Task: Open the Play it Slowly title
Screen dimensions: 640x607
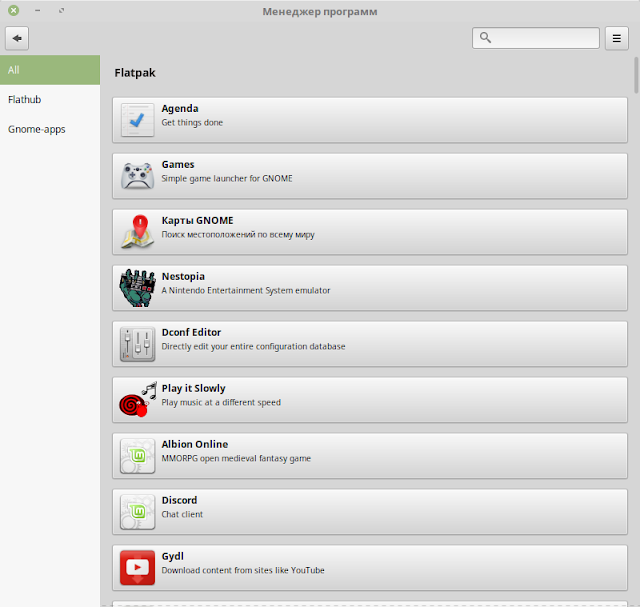Action: [193, 388]
